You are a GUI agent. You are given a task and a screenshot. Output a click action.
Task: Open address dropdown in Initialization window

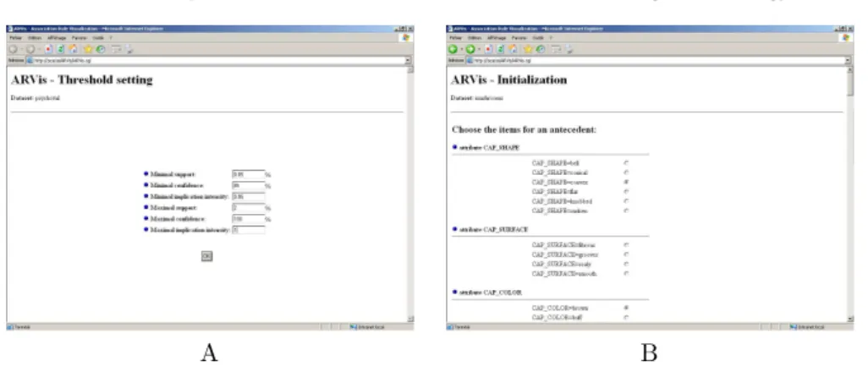(849, 60)
